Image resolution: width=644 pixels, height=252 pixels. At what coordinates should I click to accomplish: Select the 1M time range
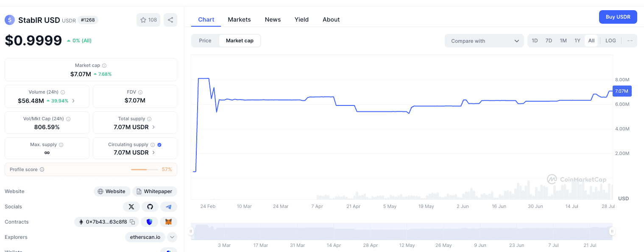point(563,41)
